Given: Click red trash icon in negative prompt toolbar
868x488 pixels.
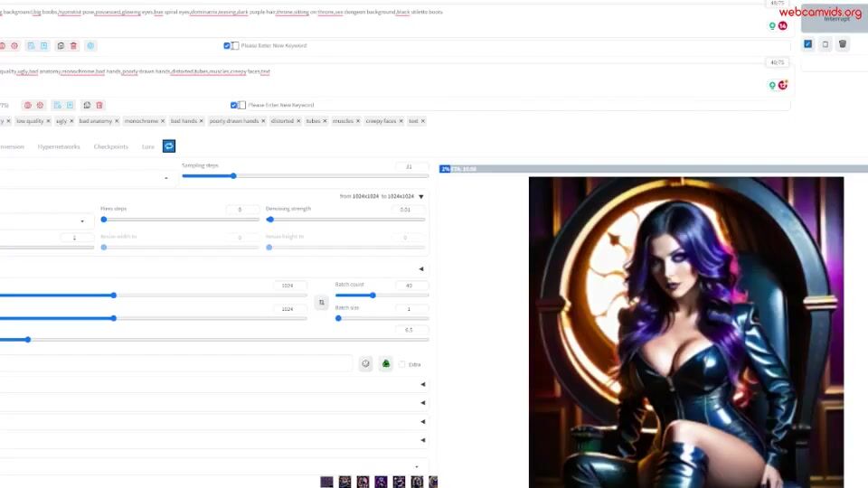Looking at the screenshot, I should pos(99,105).
